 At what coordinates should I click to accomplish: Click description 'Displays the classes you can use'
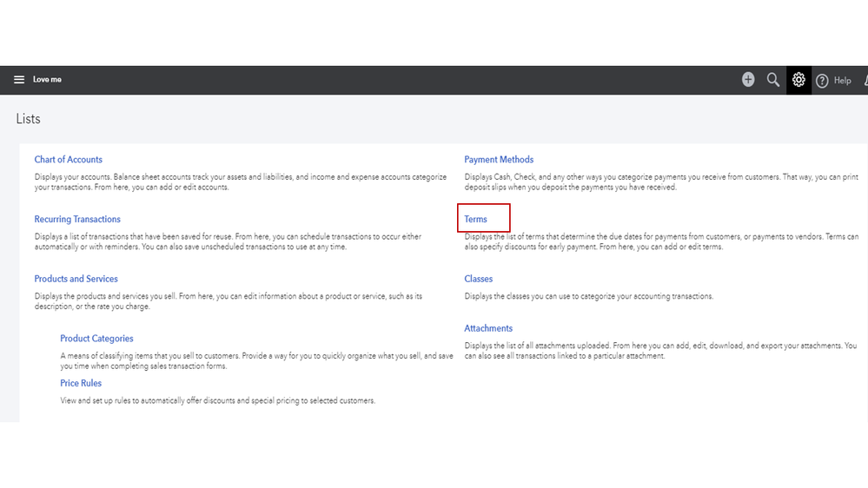(x=588, y=297)
